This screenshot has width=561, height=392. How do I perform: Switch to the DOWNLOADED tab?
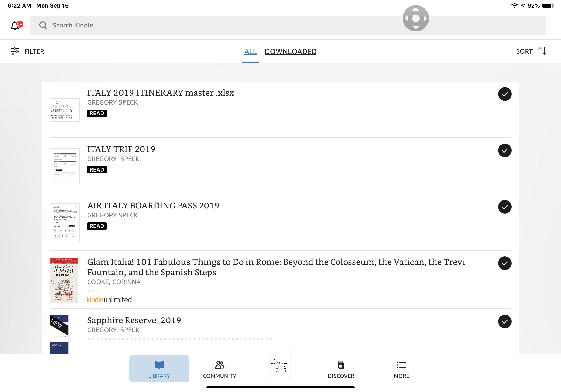[290, 51]
